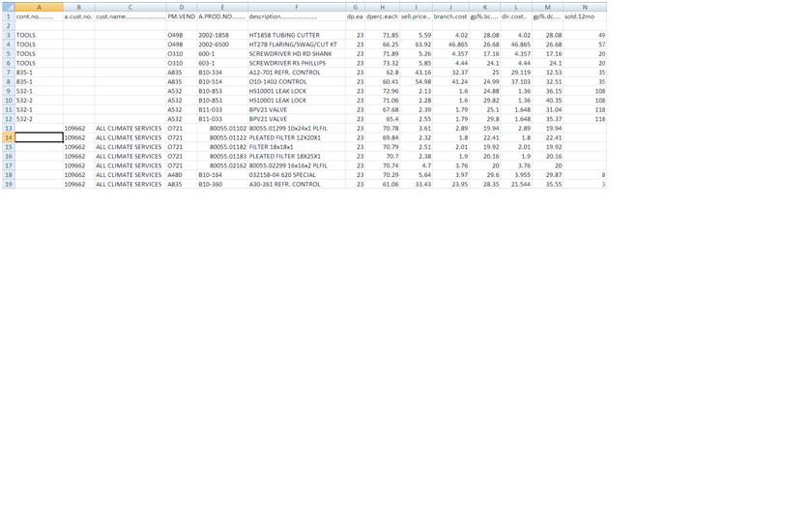Click the 'sold.12mo' header cell

coord(585,17)
